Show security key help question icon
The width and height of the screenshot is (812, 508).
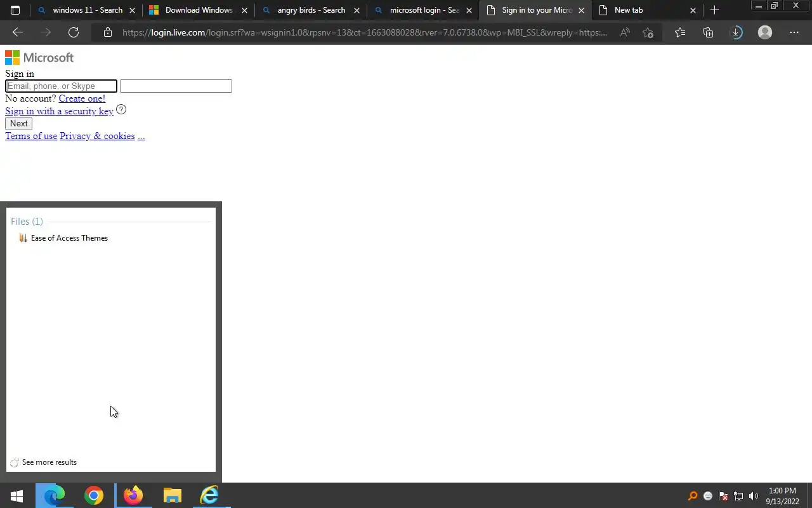(121, 110)
